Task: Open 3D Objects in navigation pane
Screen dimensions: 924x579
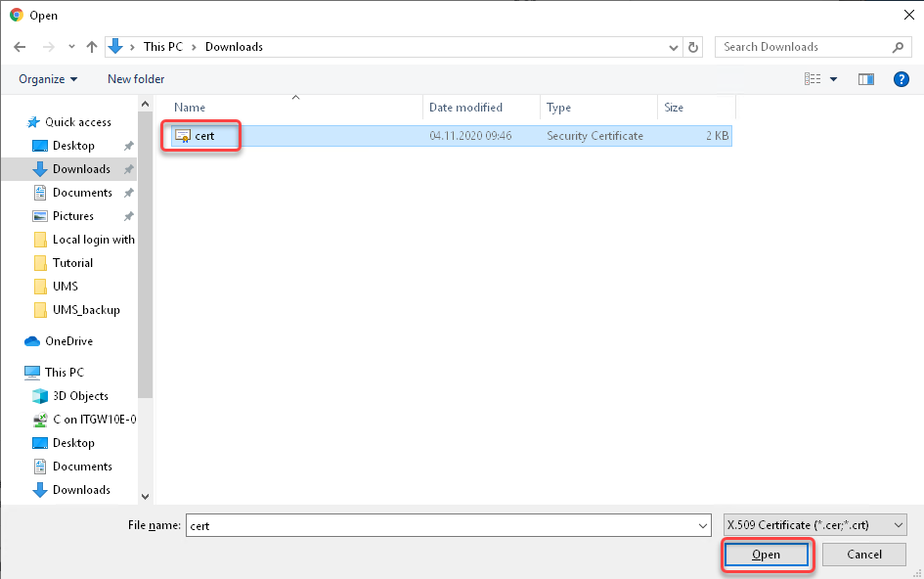Action: [80, 396]
